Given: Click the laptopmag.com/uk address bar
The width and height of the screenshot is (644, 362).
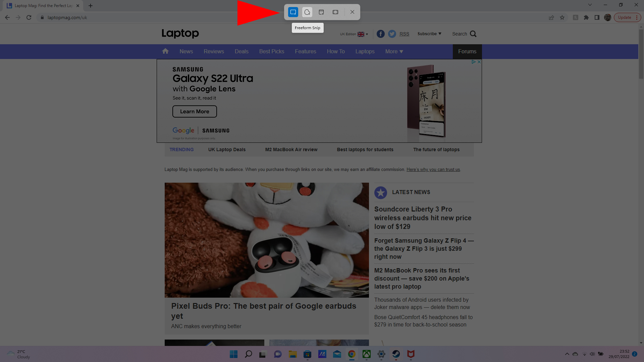Looking at the screenshot, I should [x=66, y=17].
